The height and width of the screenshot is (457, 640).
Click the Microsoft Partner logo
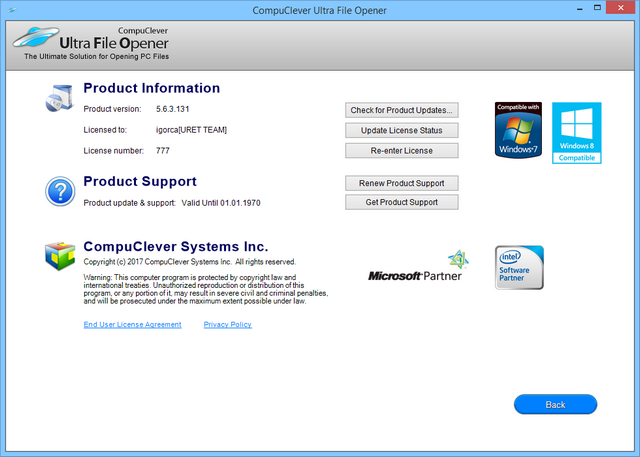[x=418, y=268]
